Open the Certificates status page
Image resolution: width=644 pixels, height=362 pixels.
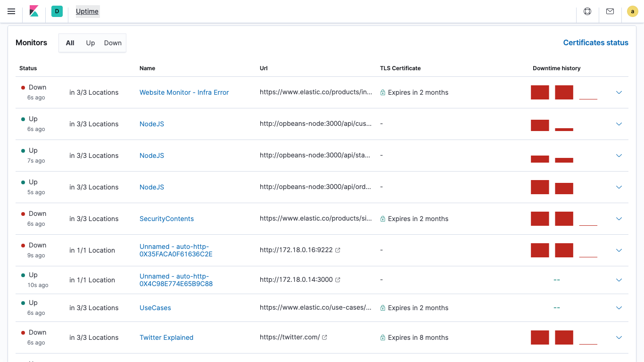tap(595, 42)
